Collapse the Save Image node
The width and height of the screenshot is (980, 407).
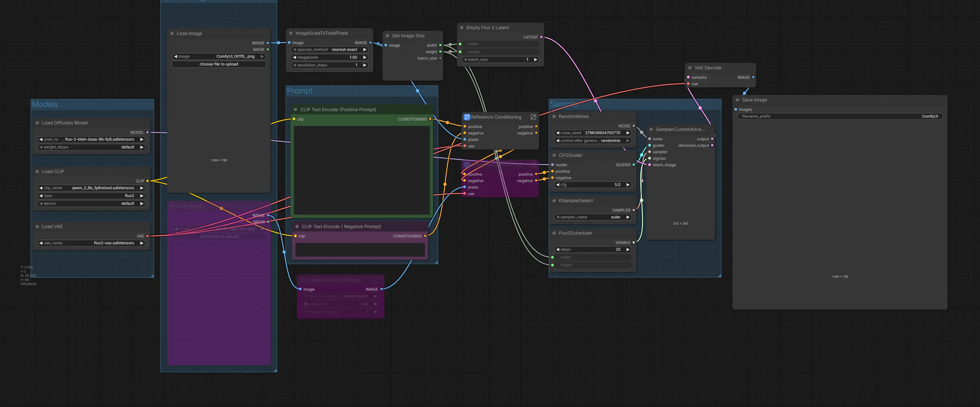[x=737, y=100]
